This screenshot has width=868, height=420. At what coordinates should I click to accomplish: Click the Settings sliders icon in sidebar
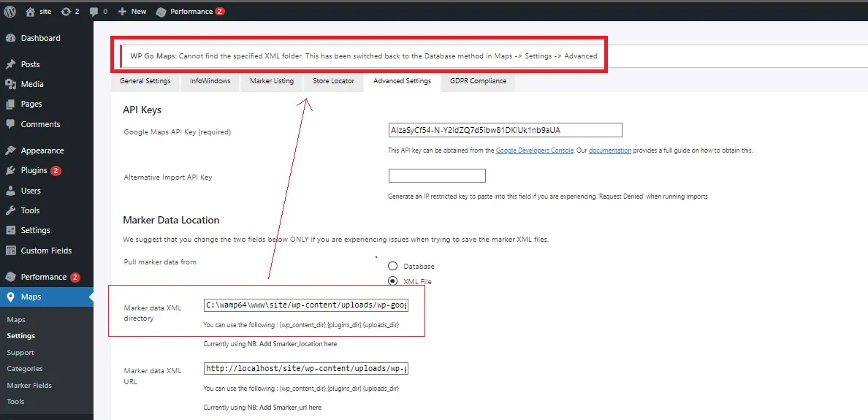[10, 230]
